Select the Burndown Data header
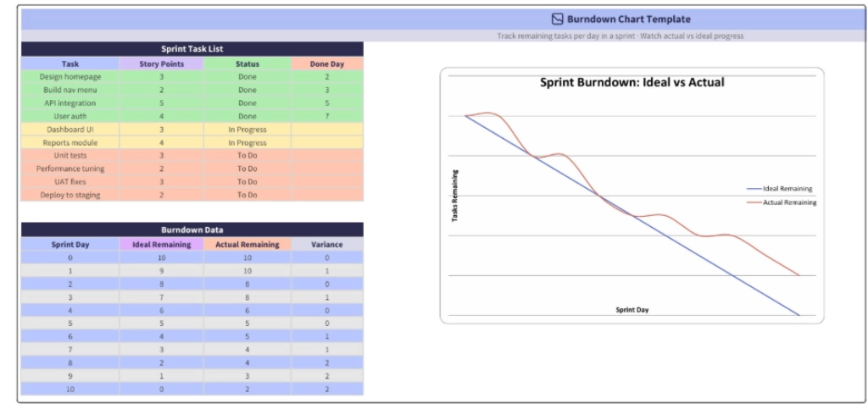Screen dimensions: 868x415 pyautogui.click(x=192, y=230)
